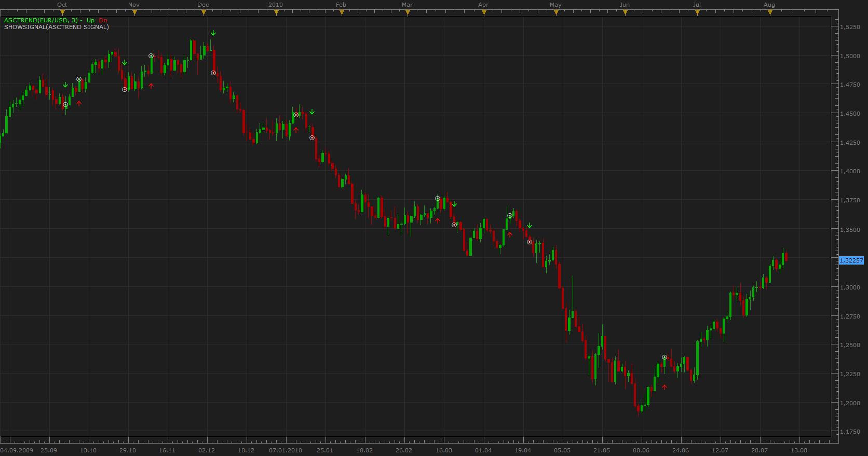Screen dimensions: 868x456
Task: Click the 1,2500 price axis label
Action: click(x=850, y=345)
